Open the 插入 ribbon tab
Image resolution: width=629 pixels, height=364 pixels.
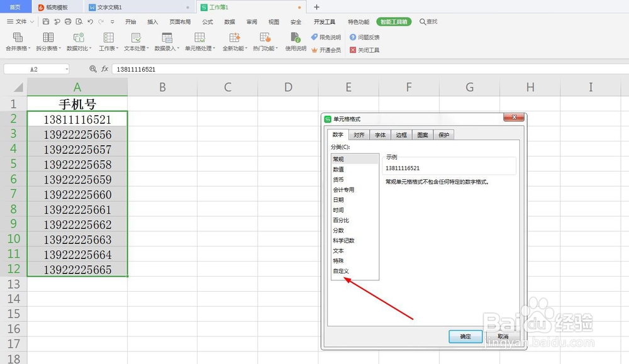click(x=152, y=21)
